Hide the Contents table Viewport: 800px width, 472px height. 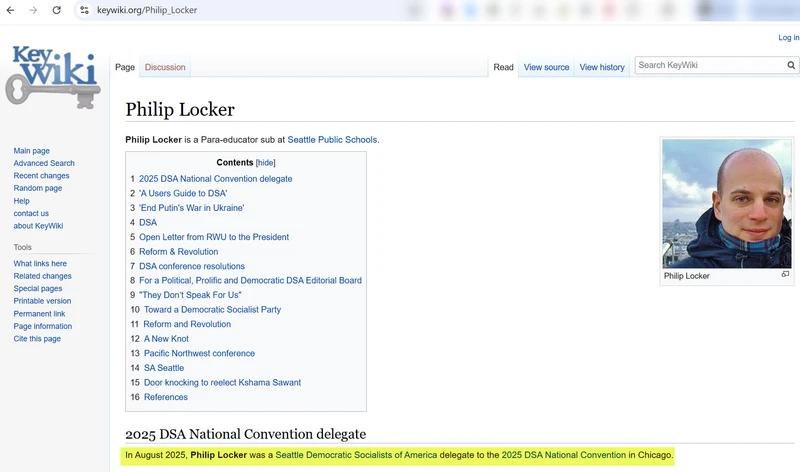click(265, 163)
